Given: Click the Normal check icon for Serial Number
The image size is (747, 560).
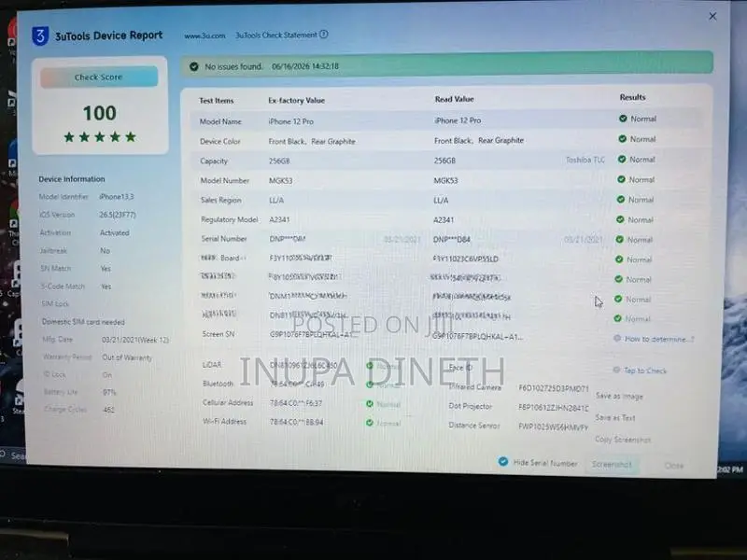Looking at the screenshot, I should click(x=620, y=240).
